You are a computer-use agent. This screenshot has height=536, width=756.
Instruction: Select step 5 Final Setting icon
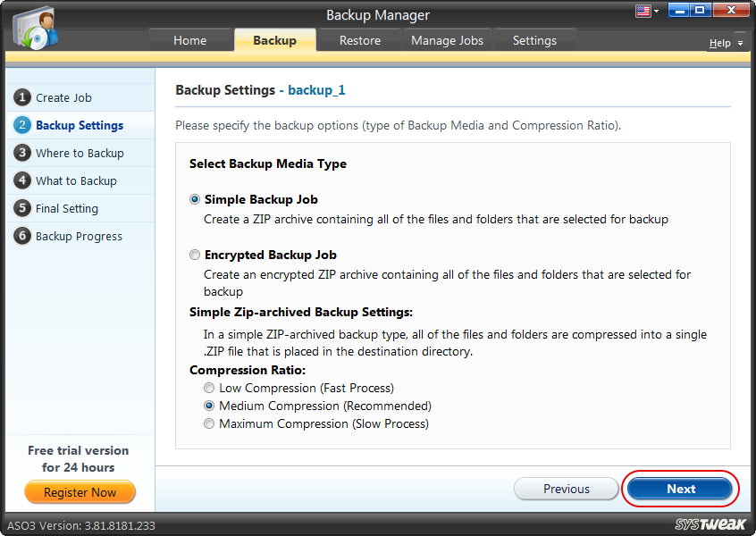tap(22, 208)
